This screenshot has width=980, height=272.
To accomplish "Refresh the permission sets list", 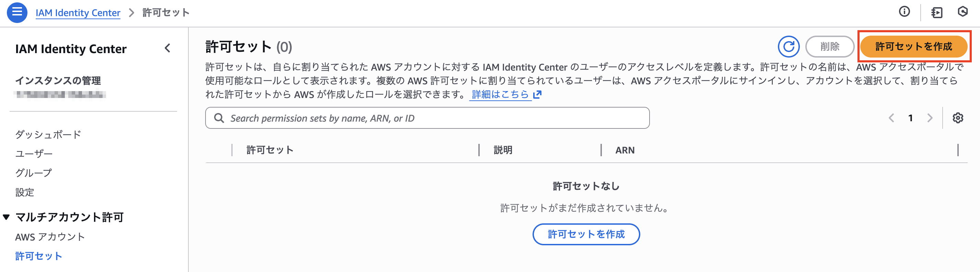I will click(x=788, y=47).
